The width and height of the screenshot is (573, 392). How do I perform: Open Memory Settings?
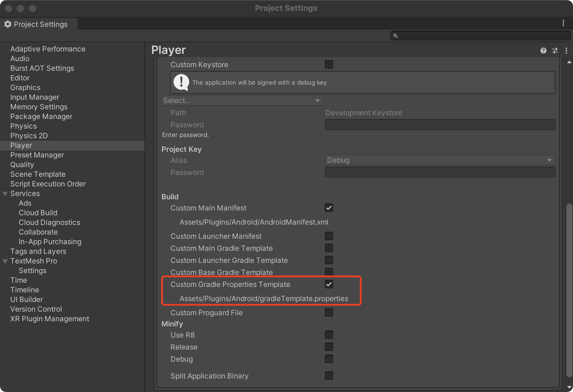[39, 107]
